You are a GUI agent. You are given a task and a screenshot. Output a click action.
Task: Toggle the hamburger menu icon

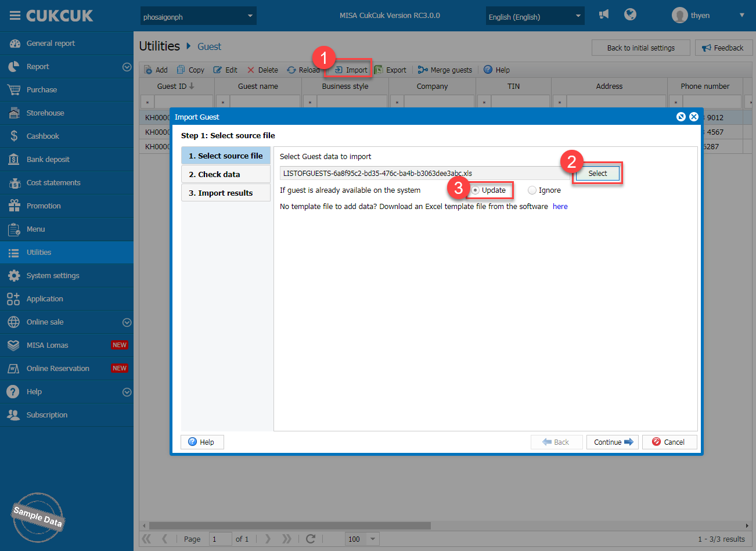tap(15, 16)
